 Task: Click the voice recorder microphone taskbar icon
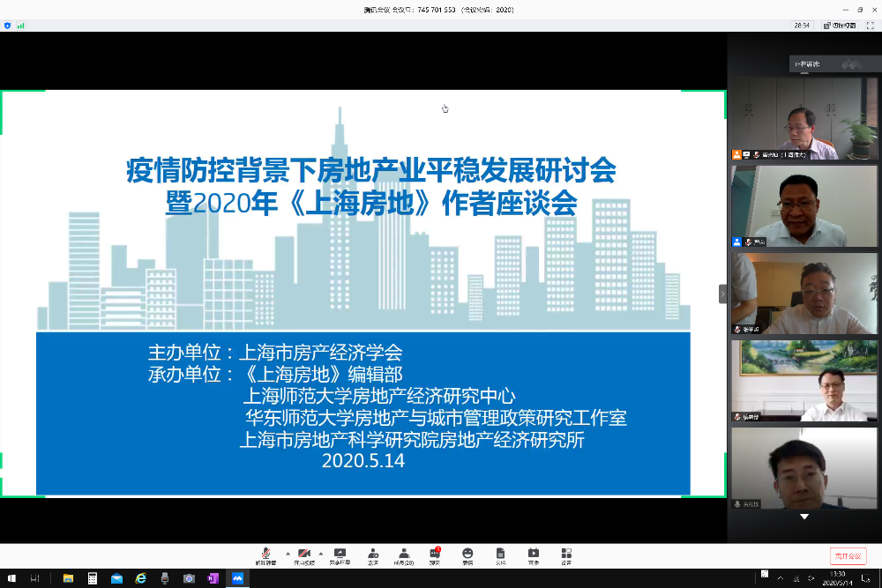click(x=165, y=578)
